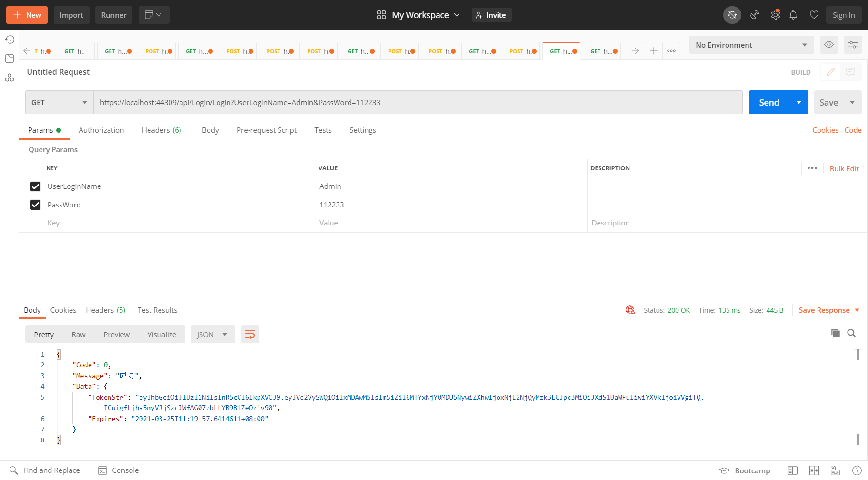Open the Console in status bar
This screenshot has width=868, height=480.
118,470
